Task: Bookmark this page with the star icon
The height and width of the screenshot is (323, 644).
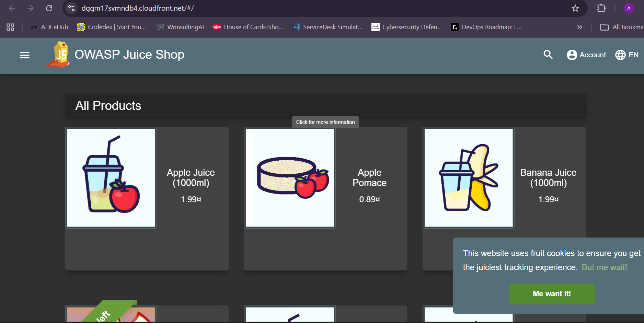Action: 575,8
